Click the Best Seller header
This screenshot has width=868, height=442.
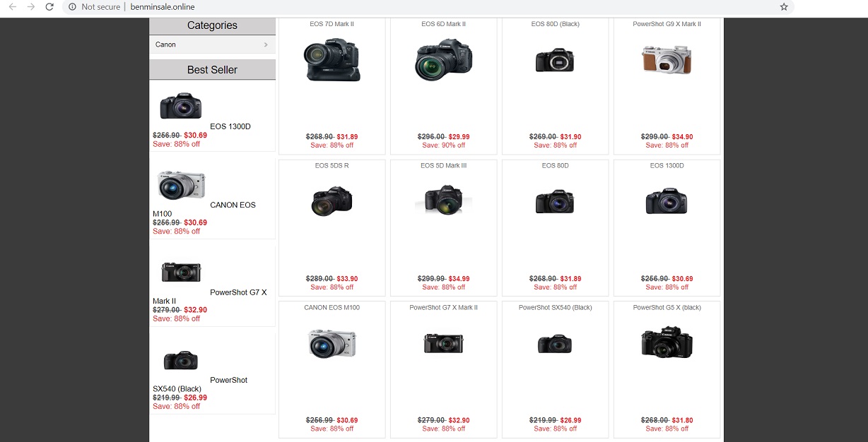(x=212, y=70)
